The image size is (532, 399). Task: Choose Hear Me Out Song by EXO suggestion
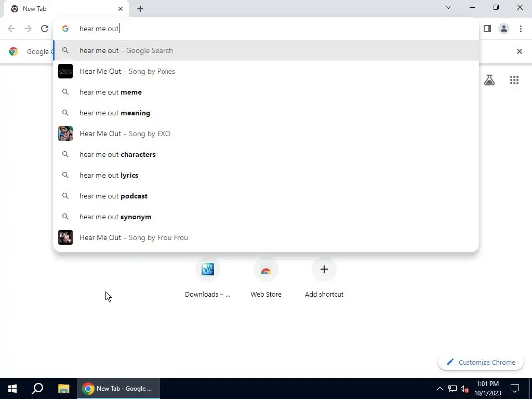click(266, 134)
